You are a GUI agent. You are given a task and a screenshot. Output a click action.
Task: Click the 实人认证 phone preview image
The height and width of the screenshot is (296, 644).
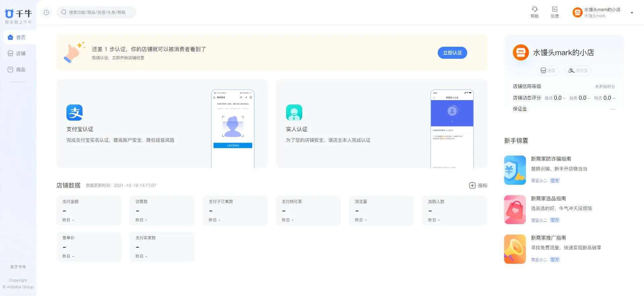[x=452, y=129]
